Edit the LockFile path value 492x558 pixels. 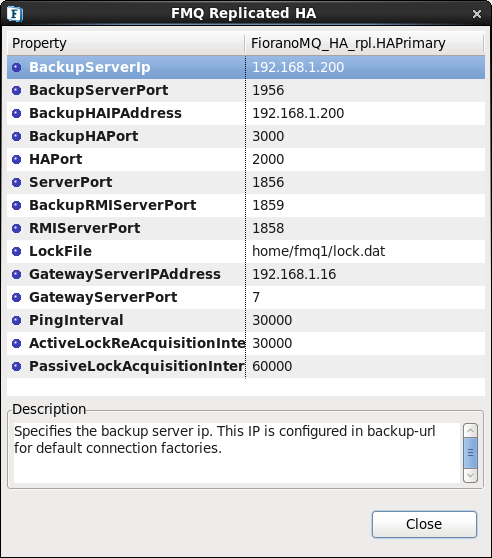(365, 251)
